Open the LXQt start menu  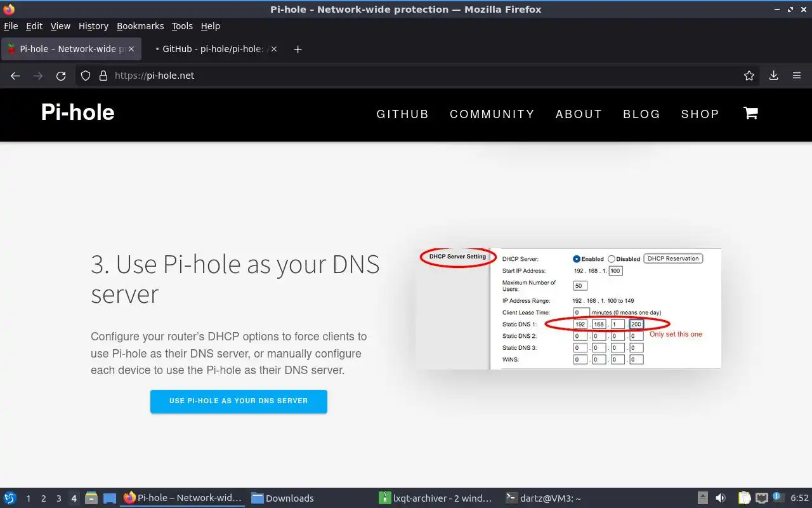10,498
